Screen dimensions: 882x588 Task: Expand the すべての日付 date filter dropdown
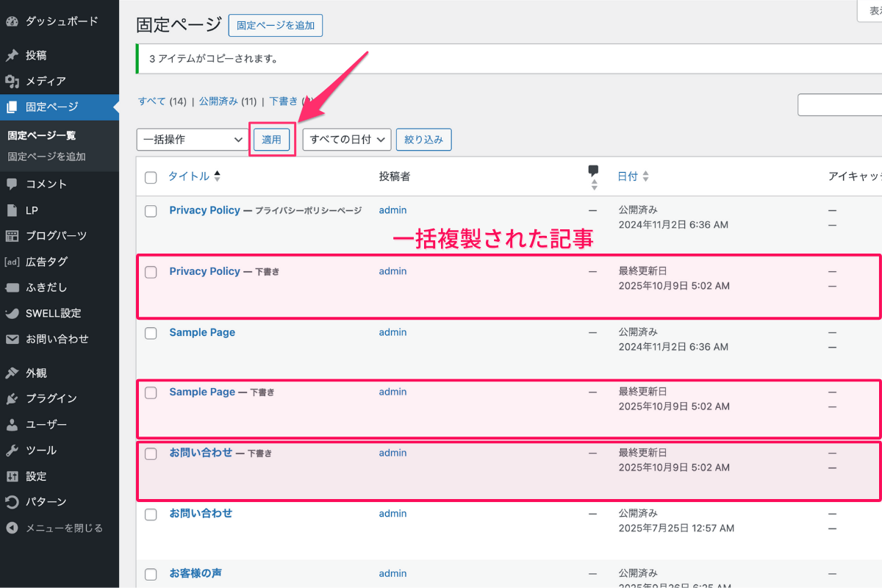[346, 139]
